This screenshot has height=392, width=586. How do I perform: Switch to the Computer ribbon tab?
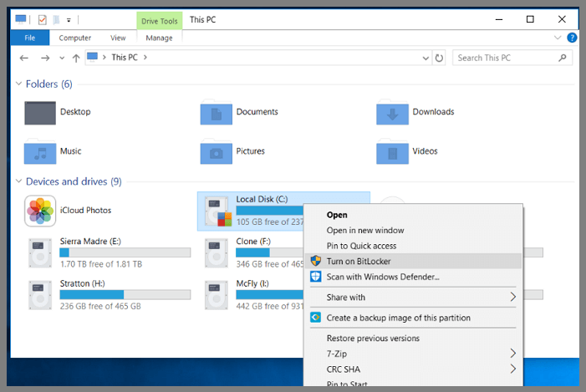(x=75, y=38)
